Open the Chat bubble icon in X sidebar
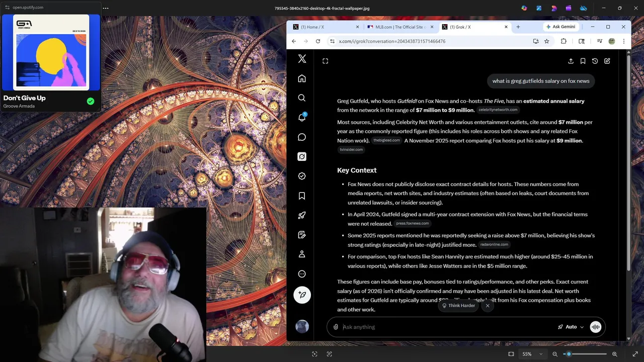The width and height of the screenshot is (644, 362). coord(302,137)
